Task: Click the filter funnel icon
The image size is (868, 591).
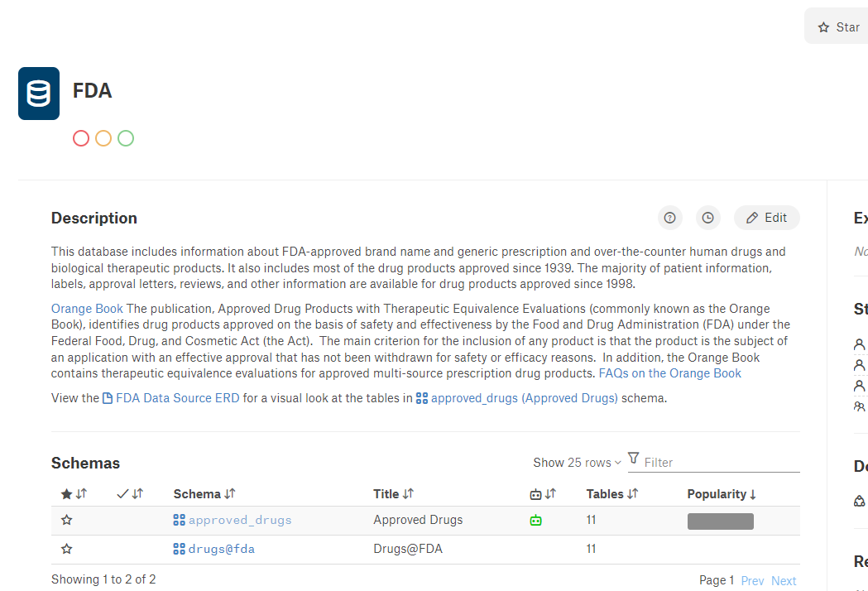Action: click(633, 458)
